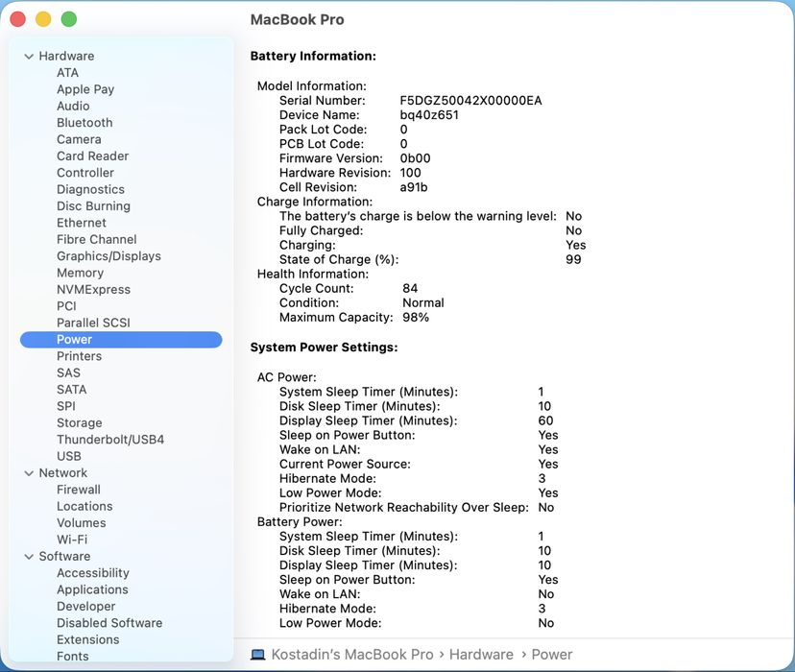Select Printers in the sidebar

click(79, 356)
